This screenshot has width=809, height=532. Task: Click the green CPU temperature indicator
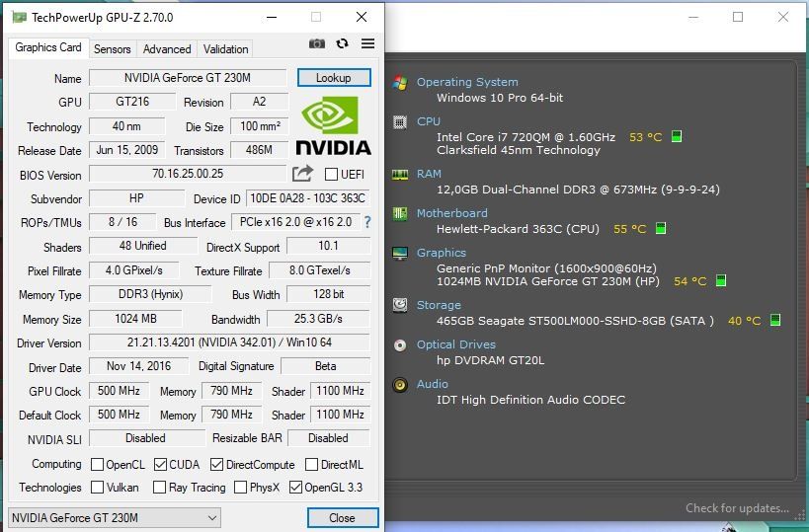pos(677,136)
